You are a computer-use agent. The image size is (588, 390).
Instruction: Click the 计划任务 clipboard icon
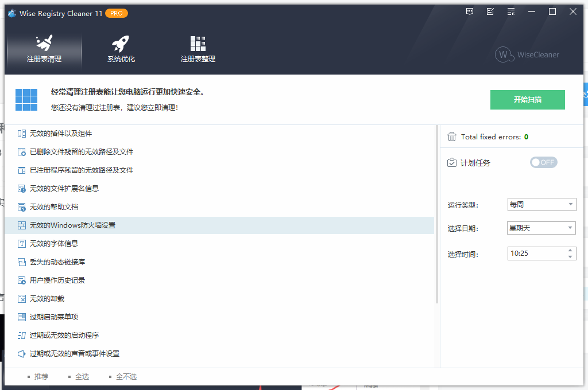452,162
